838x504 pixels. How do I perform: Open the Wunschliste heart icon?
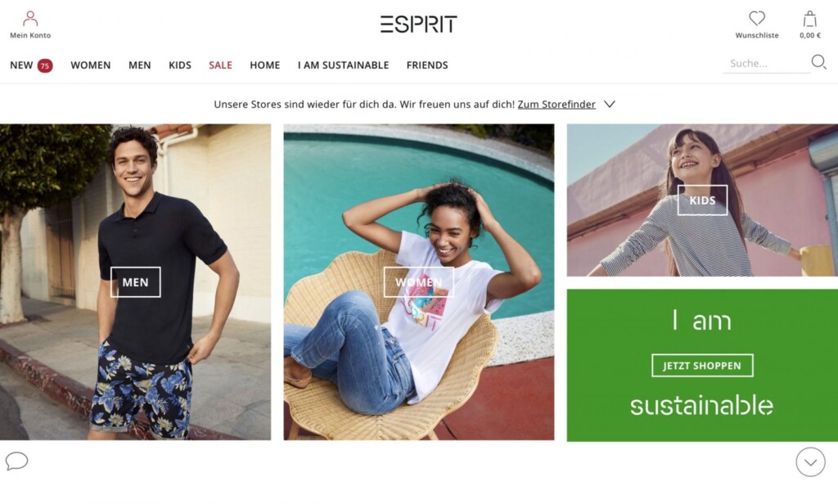pyautogui.click(x=757, y=18)
